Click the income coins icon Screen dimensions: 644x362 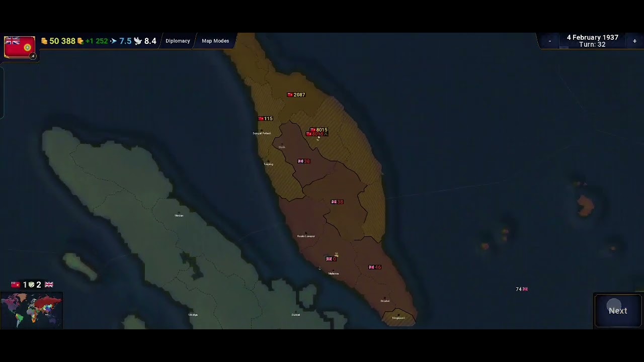(x=80, y=41)
